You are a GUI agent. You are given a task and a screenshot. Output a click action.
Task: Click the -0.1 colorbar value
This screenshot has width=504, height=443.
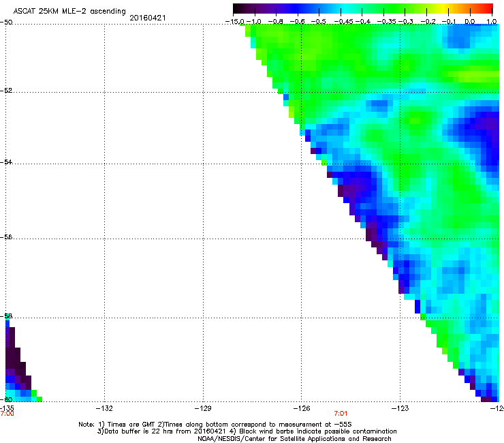(x=448, y=22)
